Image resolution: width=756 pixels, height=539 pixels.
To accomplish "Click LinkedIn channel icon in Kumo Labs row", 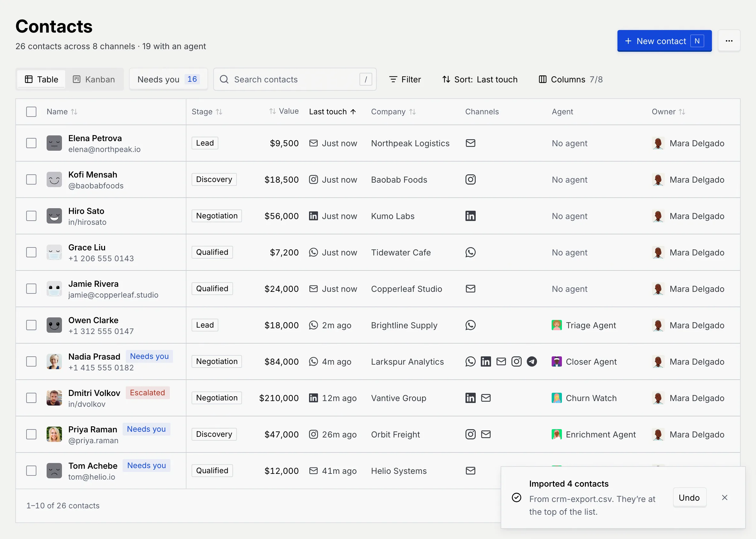I will pos(470,216).
